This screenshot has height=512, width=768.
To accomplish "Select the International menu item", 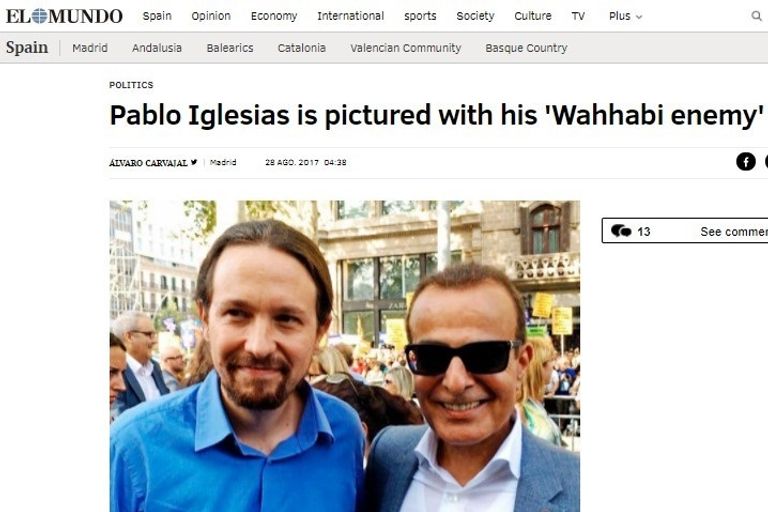I will 350,16.
